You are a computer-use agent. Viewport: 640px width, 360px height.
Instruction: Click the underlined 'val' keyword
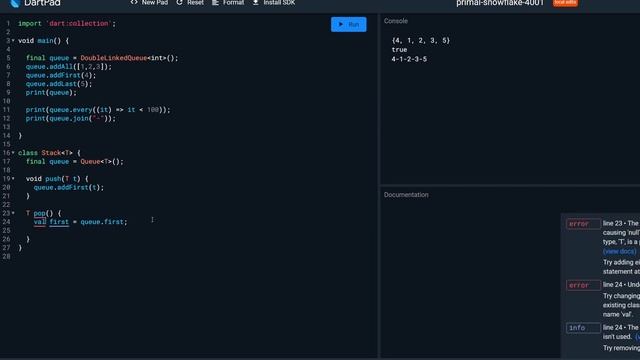point(40,222)
